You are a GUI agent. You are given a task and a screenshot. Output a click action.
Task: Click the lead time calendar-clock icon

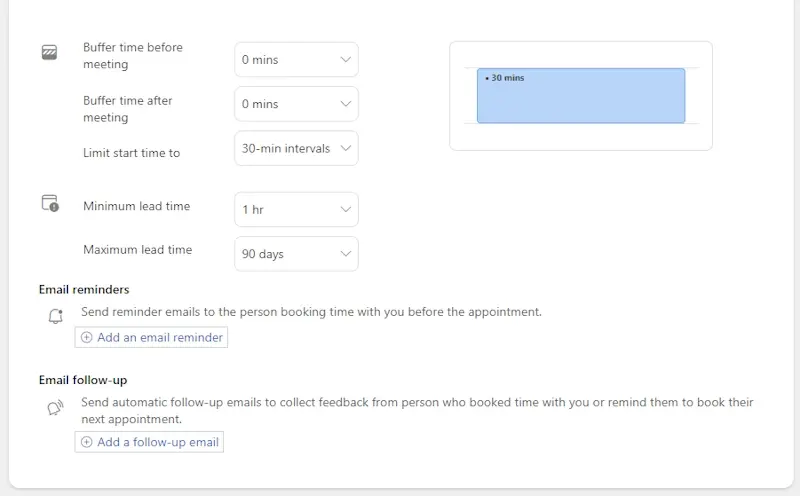(x=50, y=203)
